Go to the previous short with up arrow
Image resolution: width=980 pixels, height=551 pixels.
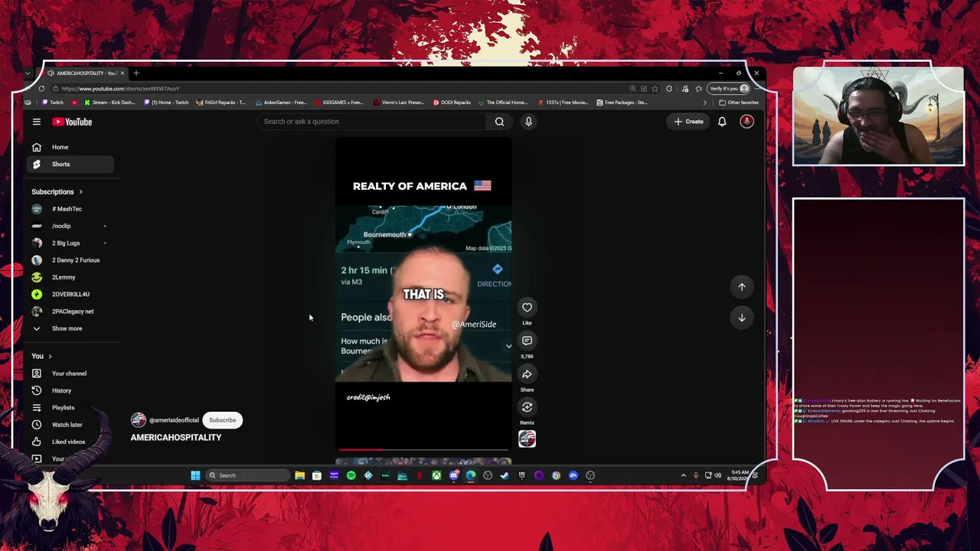coord(741,287)
